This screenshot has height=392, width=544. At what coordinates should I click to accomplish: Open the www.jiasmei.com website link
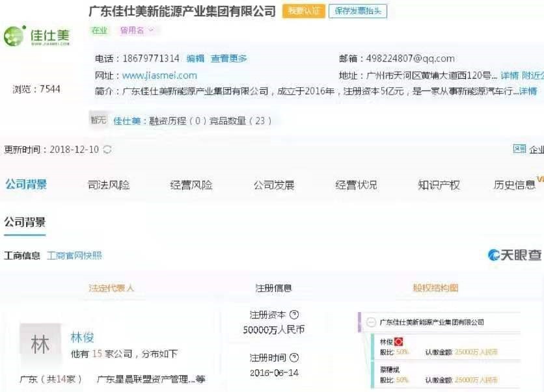pos(159,75)
